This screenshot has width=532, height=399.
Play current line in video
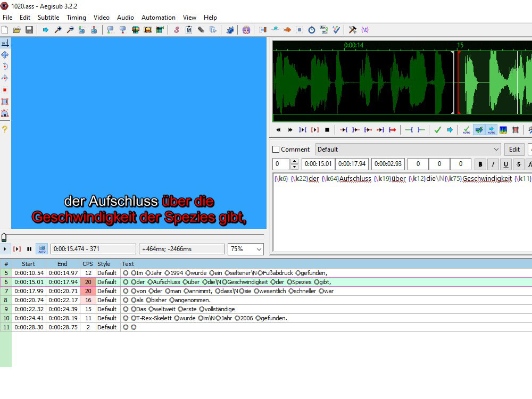(17, 248)
